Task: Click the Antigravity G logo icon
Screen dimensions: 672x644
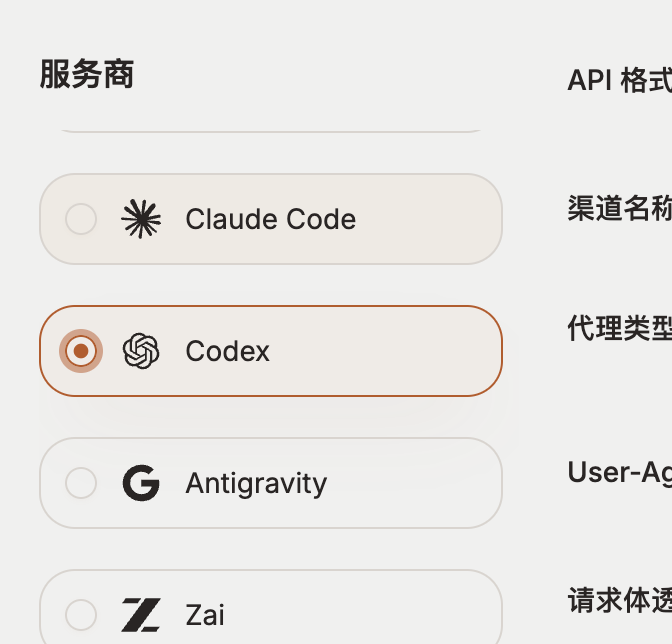Action: tap(141, 483)
